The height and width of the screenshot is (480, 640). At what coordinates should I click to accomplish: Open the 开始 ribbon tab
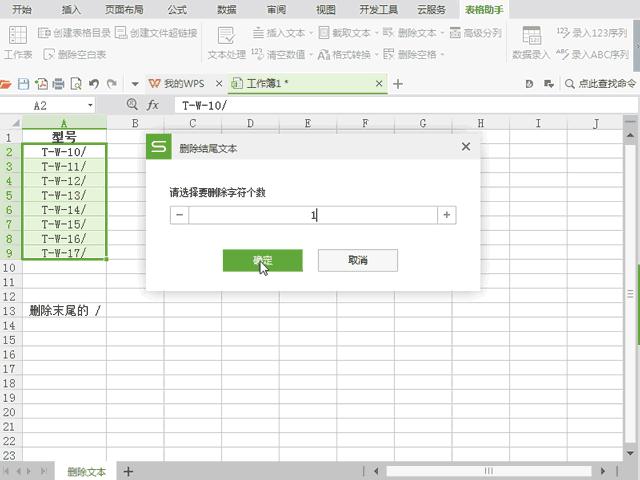[x=22, y=9]
